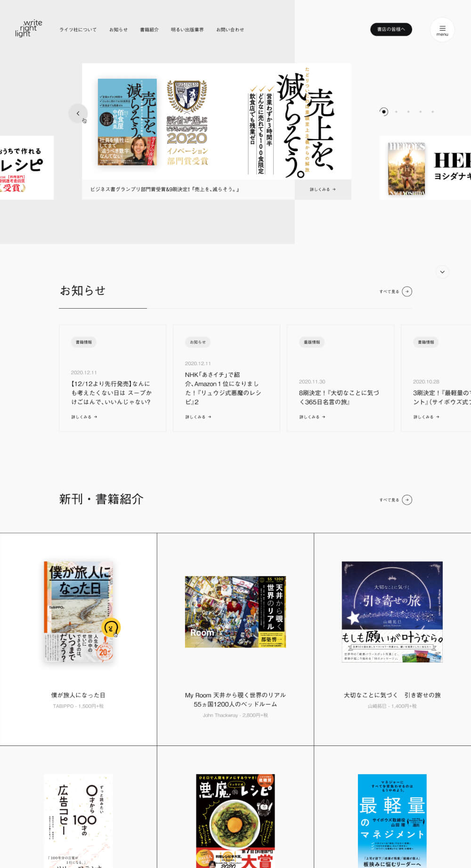This screenshot has width=471, height=868.
Task: Open the 重版情報 category tag
Action: tap(312, 342)
